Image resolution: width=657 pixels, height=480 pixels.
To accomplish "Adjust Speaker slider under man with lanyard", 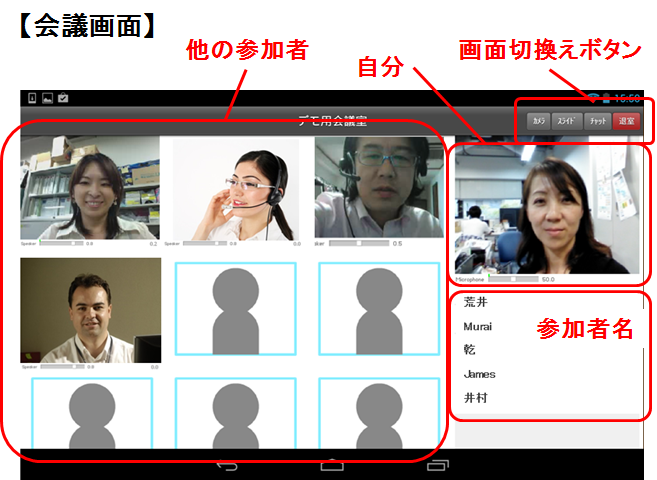I will click(62, 366).
